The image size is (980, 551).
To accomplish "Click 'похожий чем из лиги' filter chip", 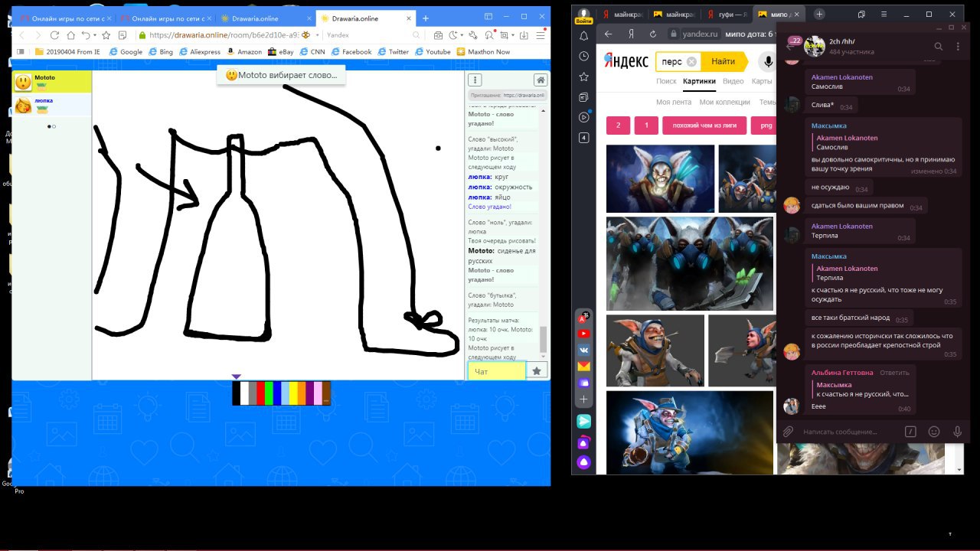I will tap(704, 125).
